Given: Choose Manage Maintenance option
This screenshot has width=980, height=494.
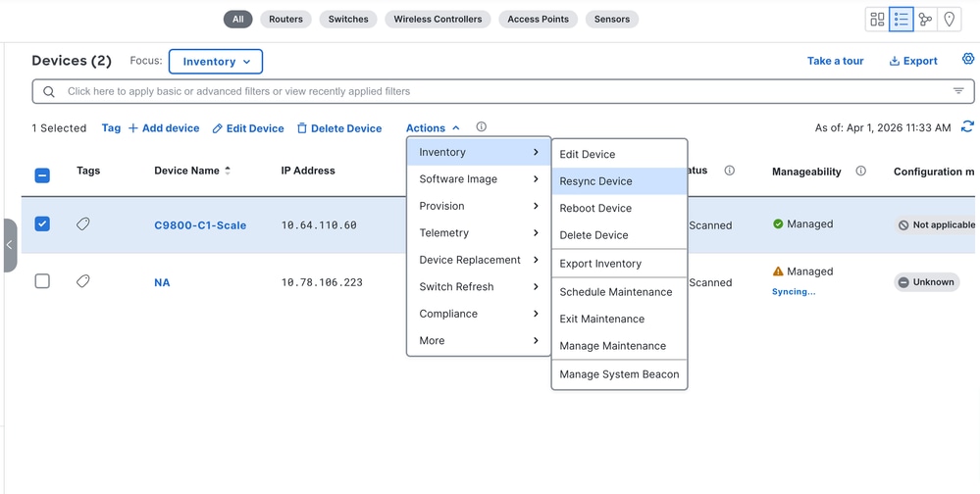Looking at the screenshot, I should pyautogui.click(x=619, y=345).
